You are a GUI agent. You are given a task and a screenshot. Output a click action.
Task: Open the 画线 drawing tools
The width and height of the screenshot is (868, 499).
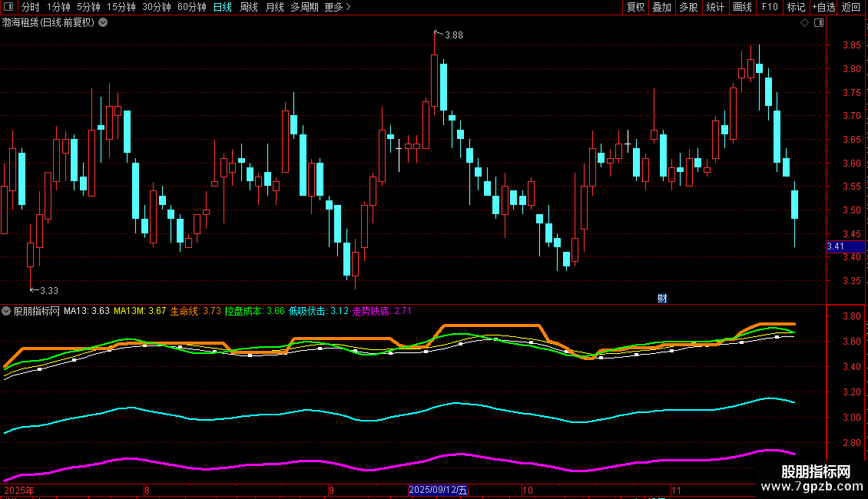click(x=742, y=7)
